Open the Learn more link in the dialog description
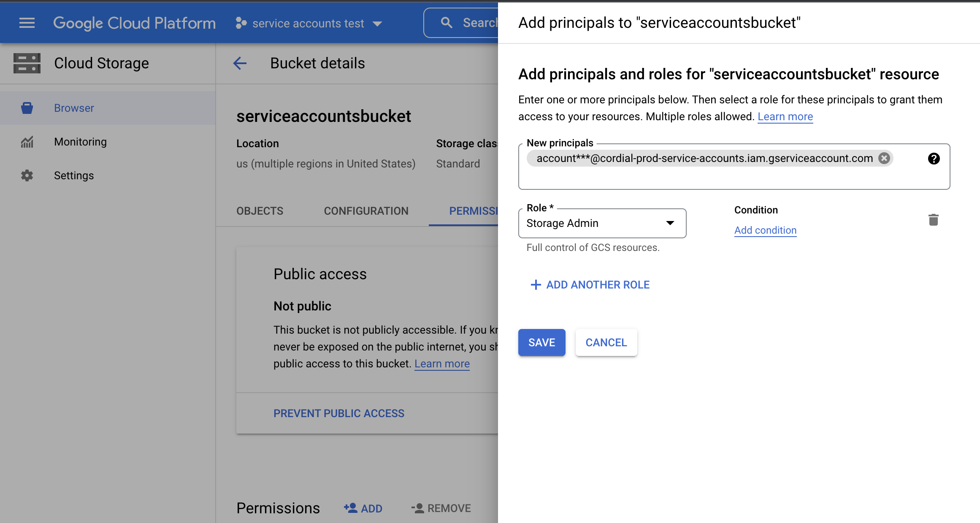 (x=785, y=116)
